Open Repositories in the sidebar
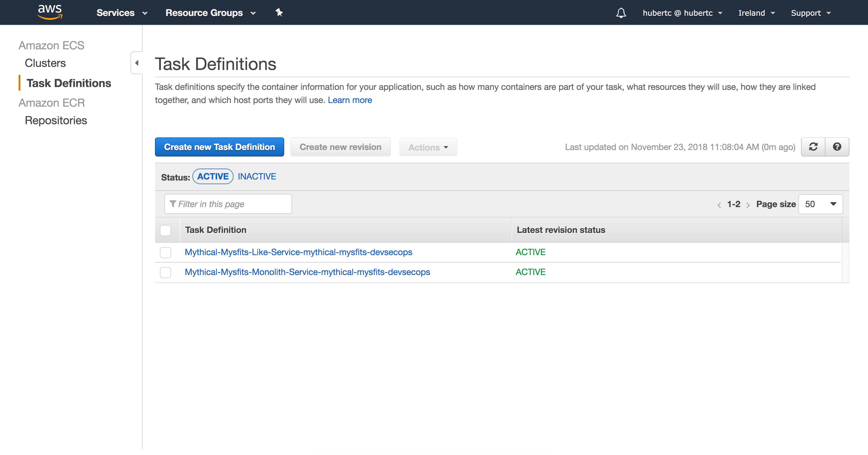The image size is (868, 455). (x=56, y=120)
